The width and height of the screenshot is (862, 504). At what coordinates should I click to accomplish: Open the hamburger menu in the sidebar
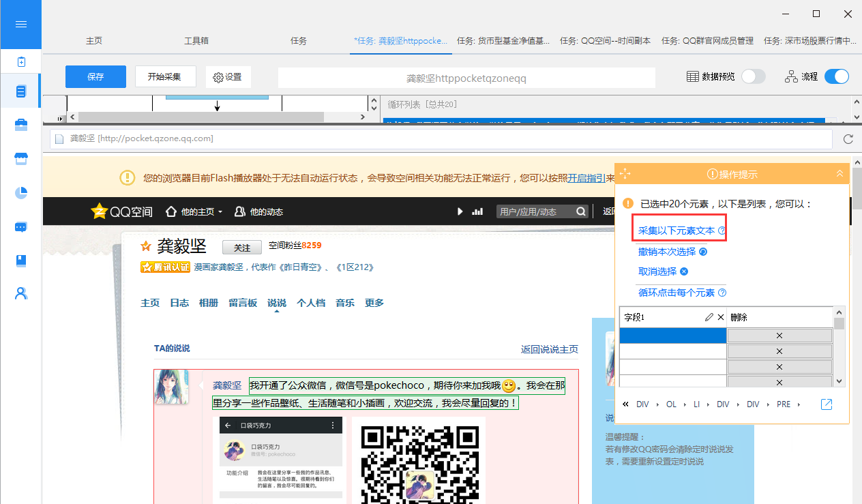click(21, 25)
